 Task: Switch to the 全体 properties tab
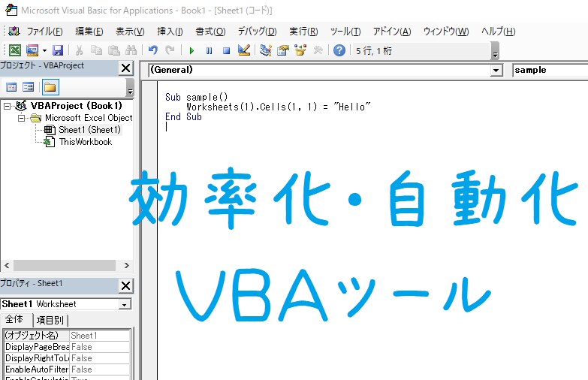point(14,320)
